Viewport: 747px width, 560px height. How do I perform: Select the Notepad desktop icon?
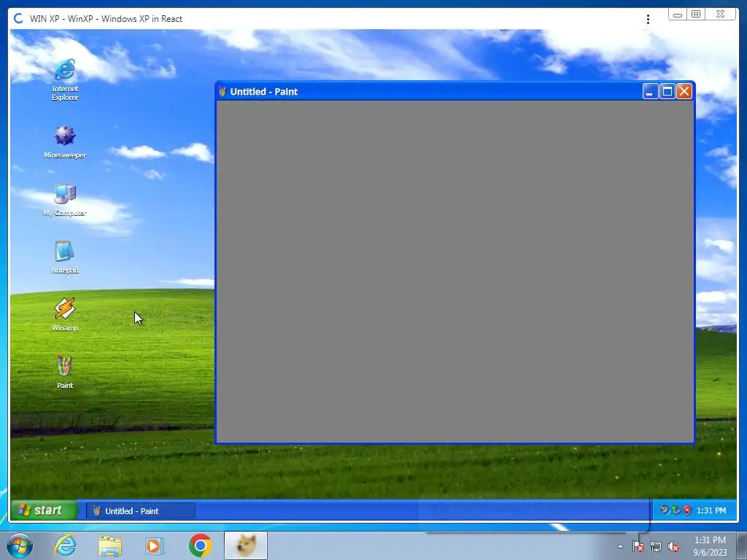(65, 257)
